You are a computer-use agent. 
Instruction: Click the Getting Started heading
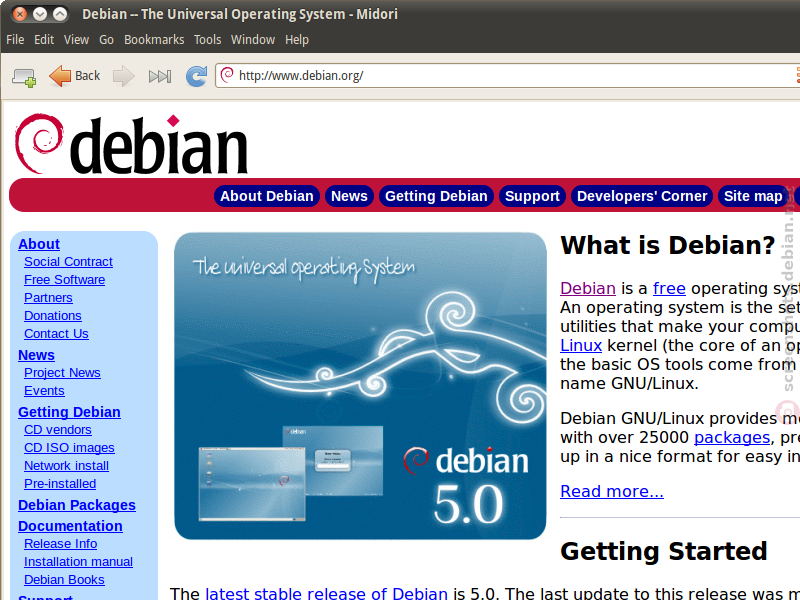(664, 552)
